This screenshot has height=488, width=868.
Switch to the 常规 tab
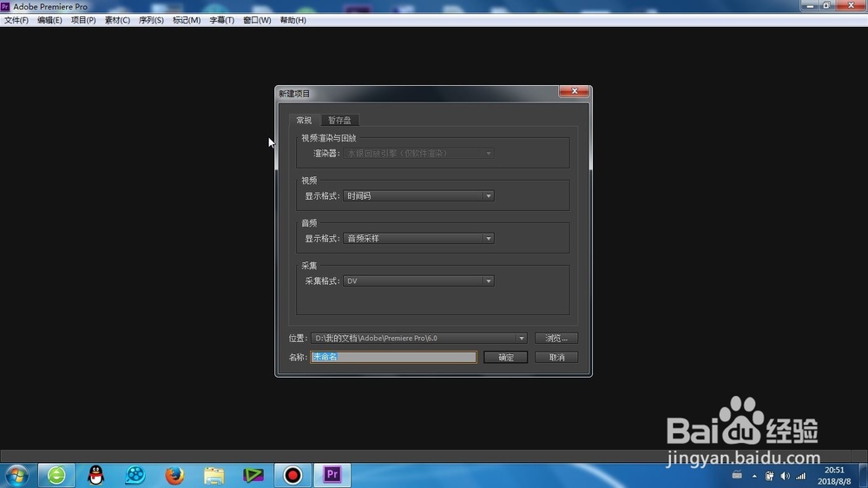[x=304, y=120]
